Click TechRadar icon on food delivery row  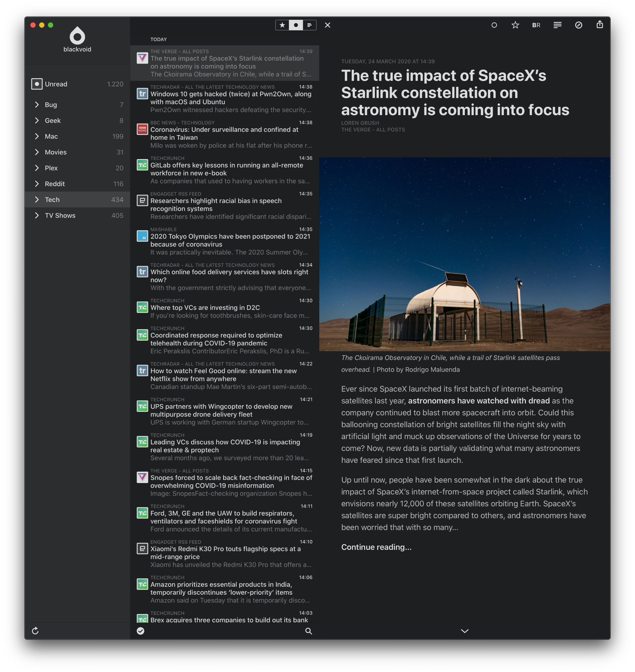142,271
